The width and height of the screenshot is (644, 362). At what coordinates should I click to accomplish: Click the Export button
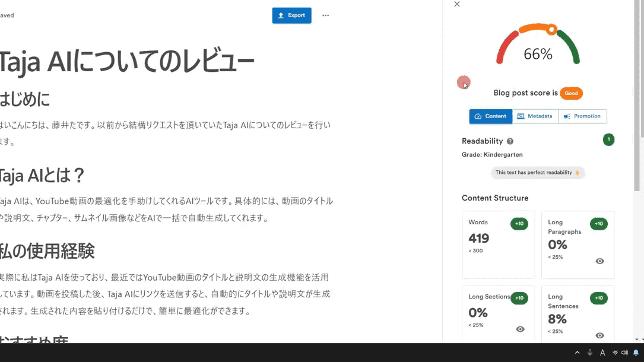[x=291, y=15]
